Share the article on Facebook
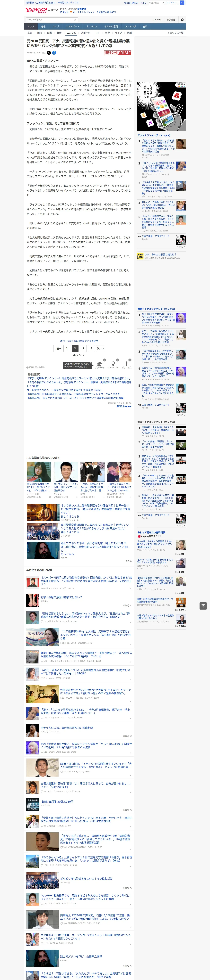This screenshot has width=210, height=980. [54, 53]
